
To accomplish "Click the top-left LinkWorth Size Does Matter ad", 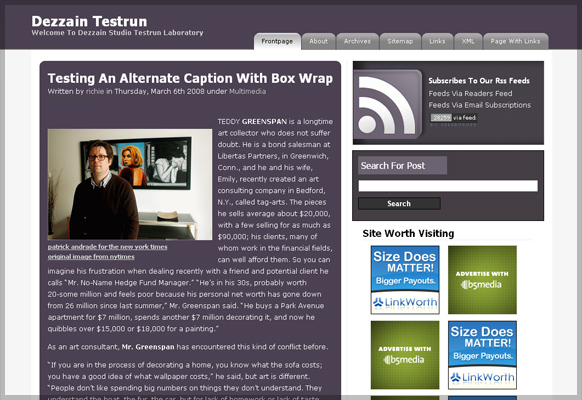I will 405,280.
